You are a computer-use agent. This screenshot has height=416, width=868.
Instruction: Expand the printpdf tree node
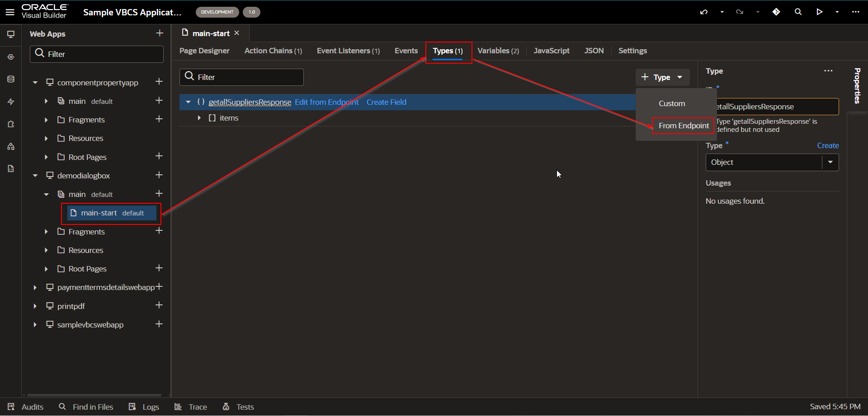tap(35, 306)
